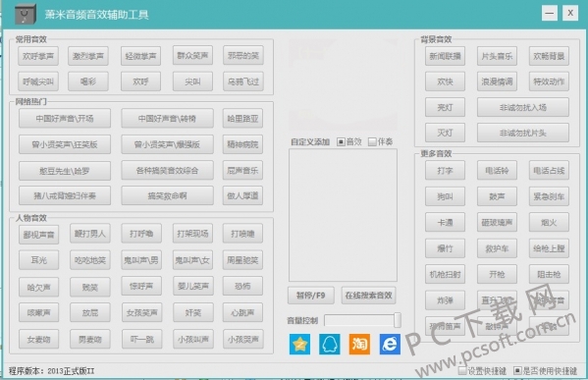Image resolution: width=588 pixels, height=380 pixels.
Task: Play 非诚勿扰入场 music
Action: (523, 107)
